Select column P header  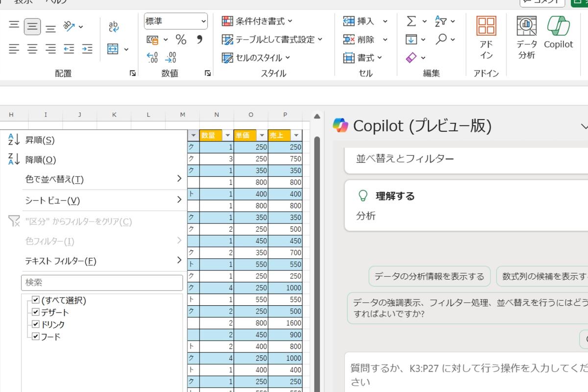point(285,115)
